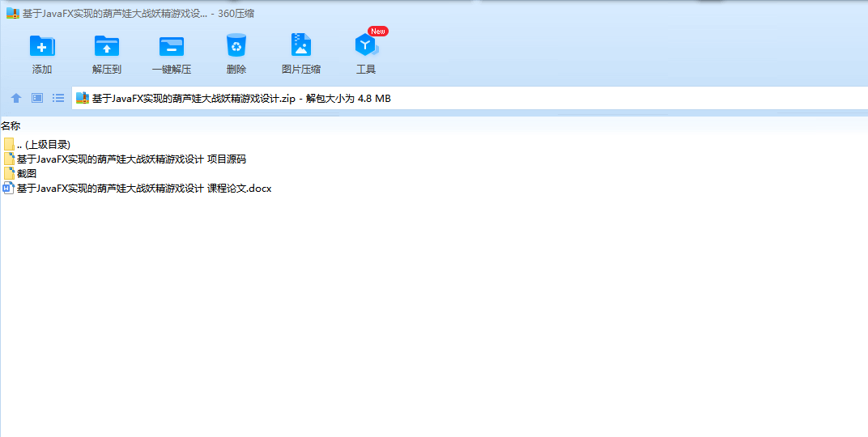Click the Word icon of 课程论文.docx
The height and width of the screenshot is (437, 868).
tap(8, 188)
